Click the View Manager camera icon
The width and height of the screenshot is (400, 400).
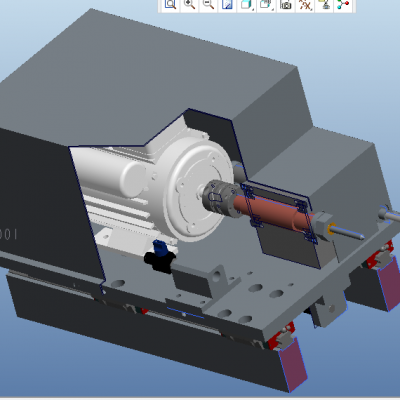pyautogui.click(x=286, y=4)
